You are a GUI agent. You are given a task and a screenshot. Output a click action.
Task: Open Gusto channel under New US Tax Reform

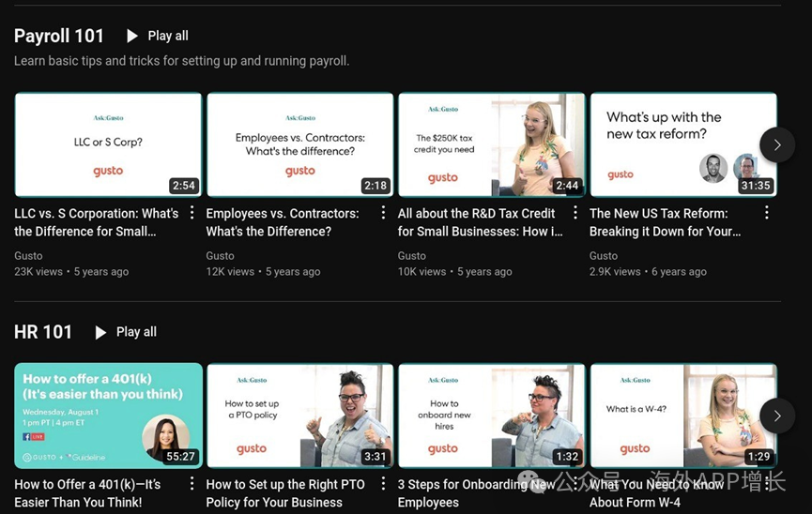click(604, 256)
